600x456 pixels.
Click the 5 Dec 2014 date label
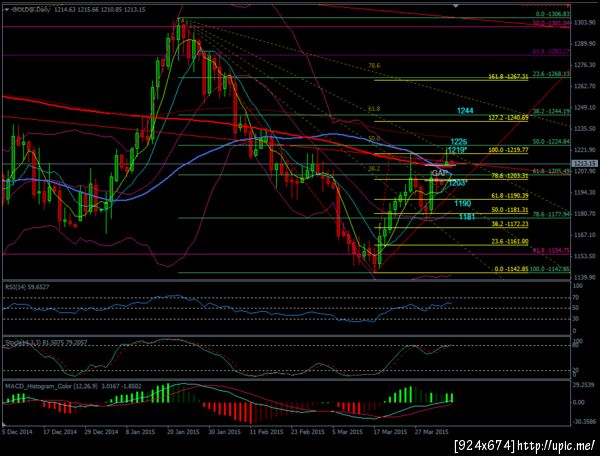pyautogui.click(x=18, y=432)
